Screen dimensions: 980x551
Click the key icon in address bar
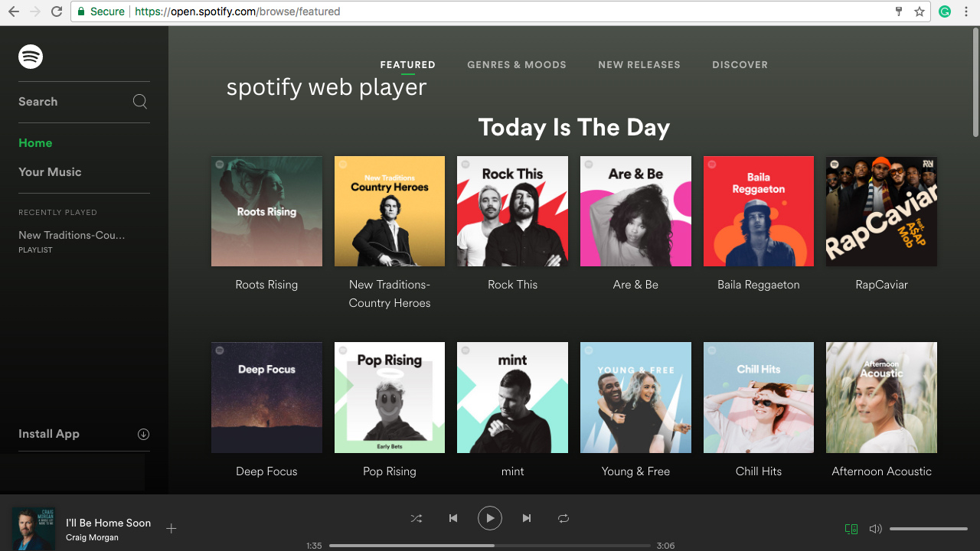(x=900, y=11)
